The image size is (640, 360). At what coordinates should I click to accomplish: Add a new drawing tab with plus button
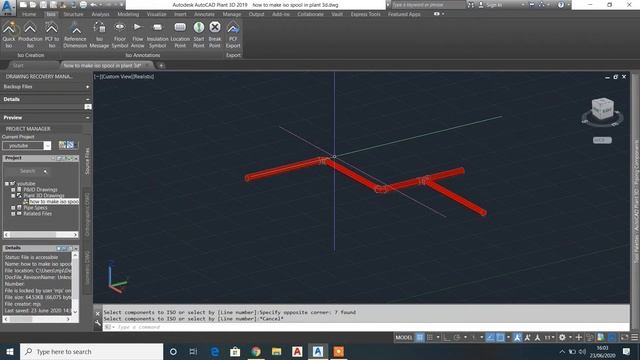tap(161, 65)
